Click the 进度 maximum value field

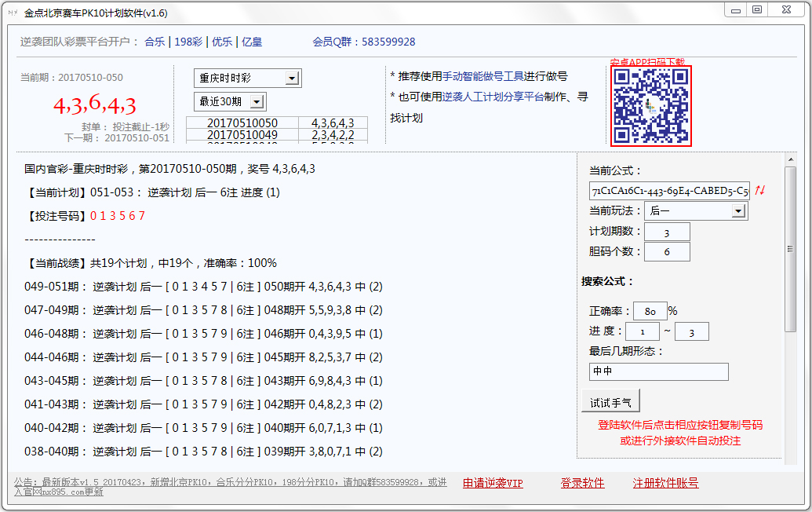coord(692,331)
